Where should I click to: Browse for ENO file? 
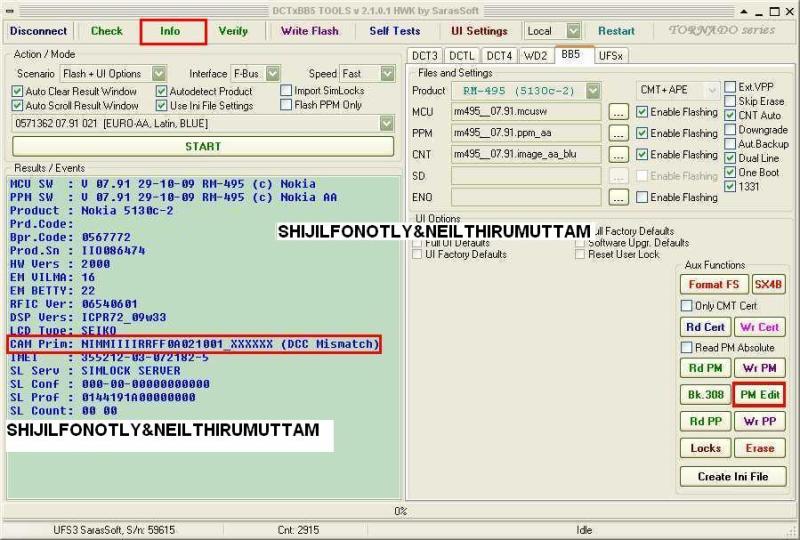tap(618, 197)
